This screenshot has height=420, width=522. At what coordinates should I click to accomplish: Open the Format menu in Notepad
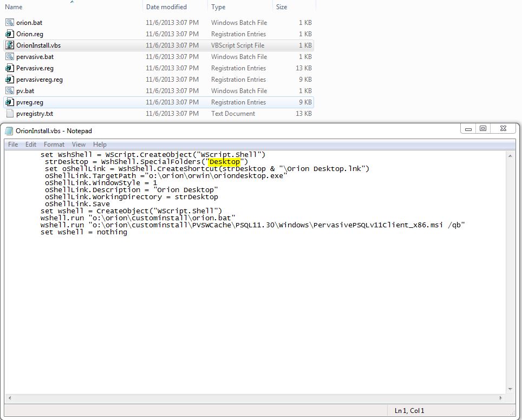pos(54,145)
